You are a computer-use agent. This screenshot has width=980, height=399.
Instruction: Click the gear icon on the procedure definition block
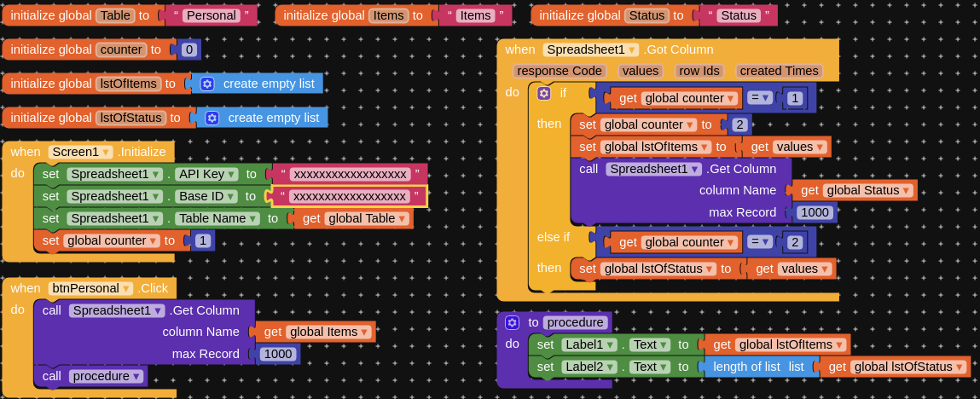click(x=512, y=322)
